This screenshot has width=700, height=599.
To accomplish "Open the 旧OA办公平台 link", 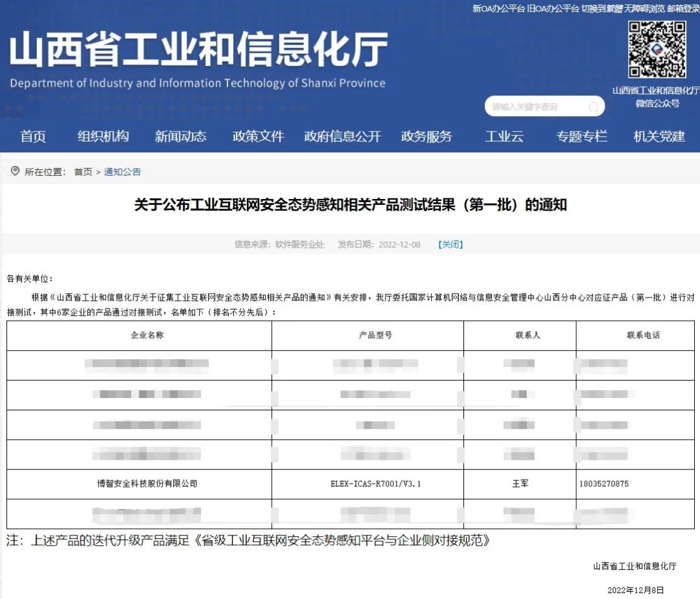I will (x=553, y=8).
